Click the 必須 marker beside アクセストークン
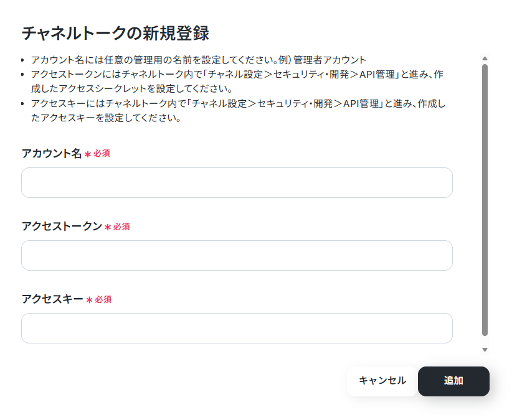512x420 pixels. click(121, 226)
